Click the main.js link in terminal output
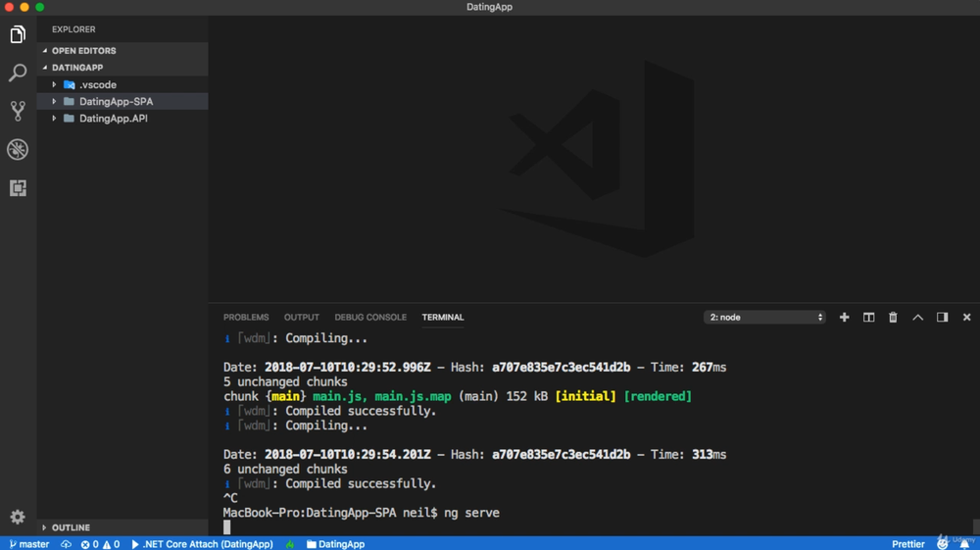Viewport: 980px width, 550px height. click(x=339, y=396)
